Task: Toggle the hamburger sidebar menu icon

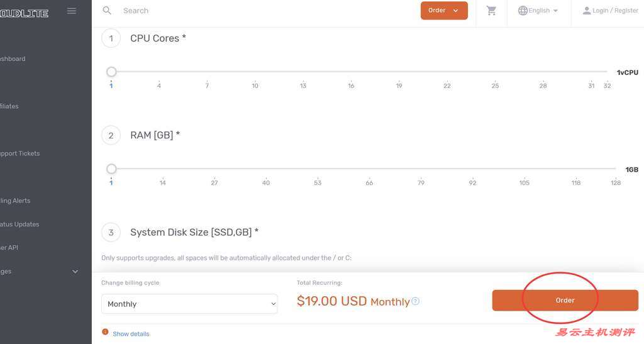Action: [72, 11]
